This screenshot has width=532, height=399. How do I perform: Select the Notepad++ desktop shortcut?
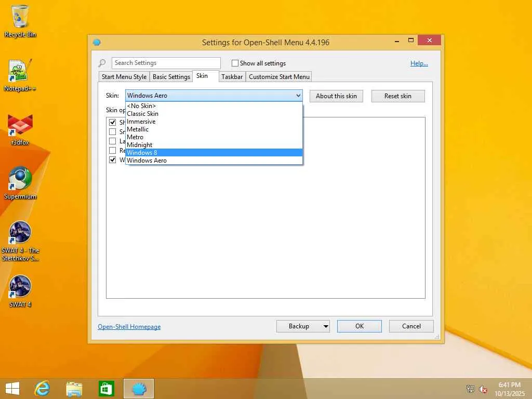[x=20, y=75]
